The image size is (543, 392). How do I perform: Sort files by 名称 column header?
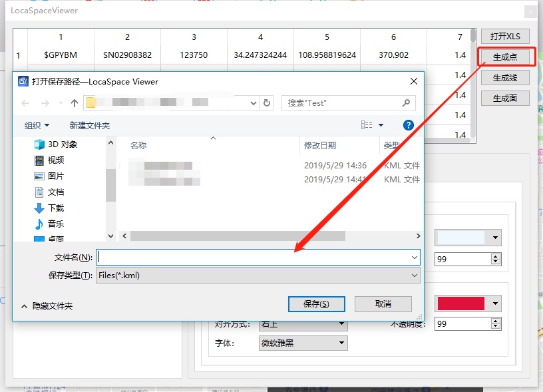138,146
